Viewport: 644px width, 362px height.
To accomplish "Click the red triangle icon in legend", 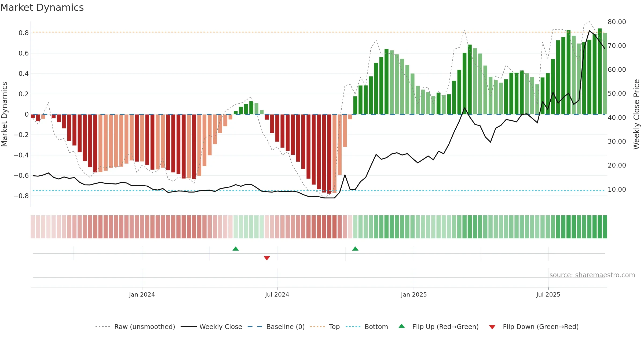I will pos(492,327).
